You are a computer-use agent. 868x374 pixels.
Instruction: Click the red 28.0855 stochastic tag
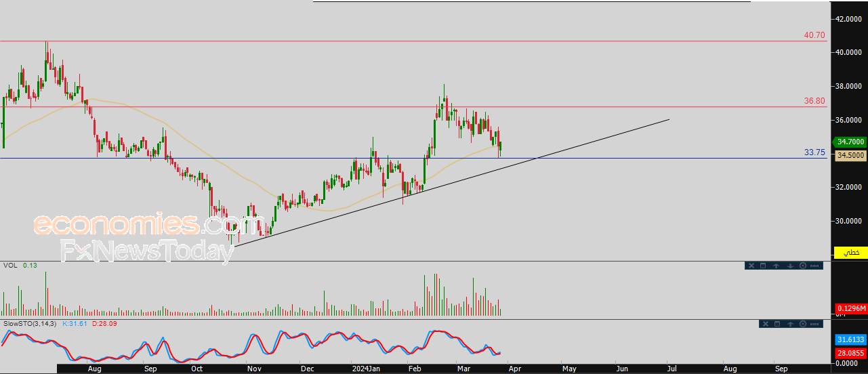tap(850, 353)
